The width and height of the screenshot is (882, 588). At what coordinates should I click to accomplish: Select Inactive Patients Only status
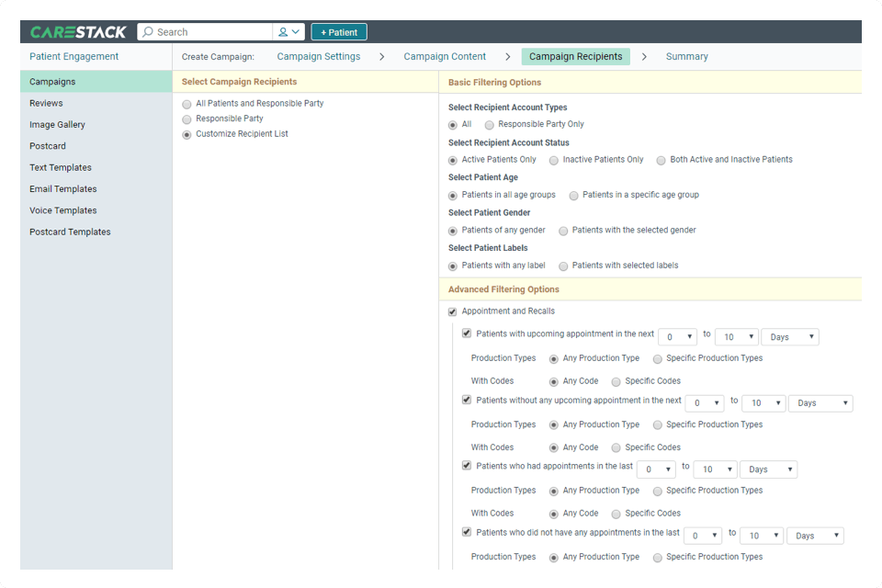[x=552, y=160]
